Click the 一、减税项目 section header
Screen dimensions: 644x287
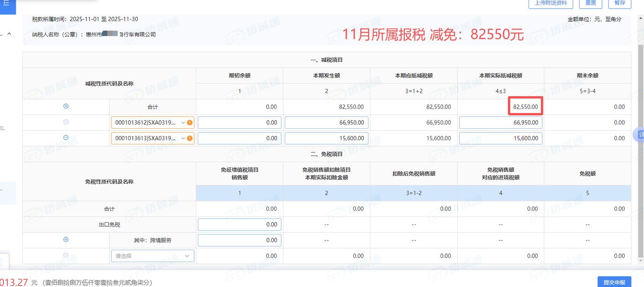(327, 60)
